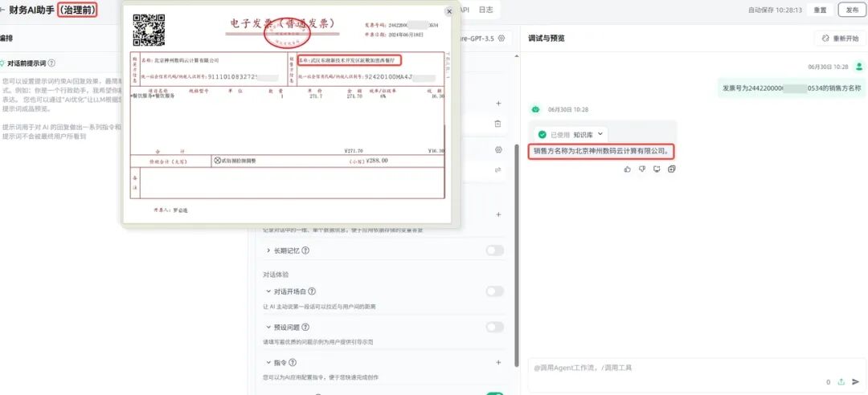Click the config panel vertical scrollbar thumb
This screenshot has width=868, height=395.
click(x=517, y=257)
